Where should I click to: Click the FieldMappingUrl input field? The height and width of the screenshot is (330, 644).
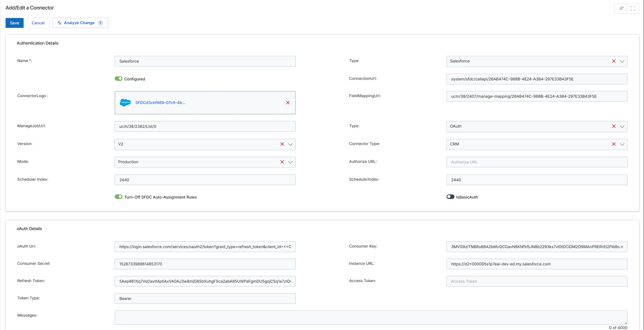pos(537,96)
